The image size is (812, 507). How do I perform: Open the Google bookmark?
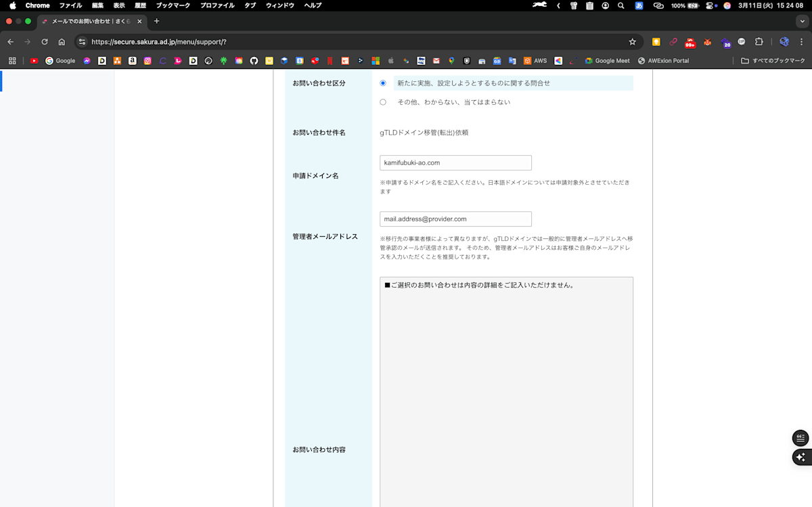[60, 60]
